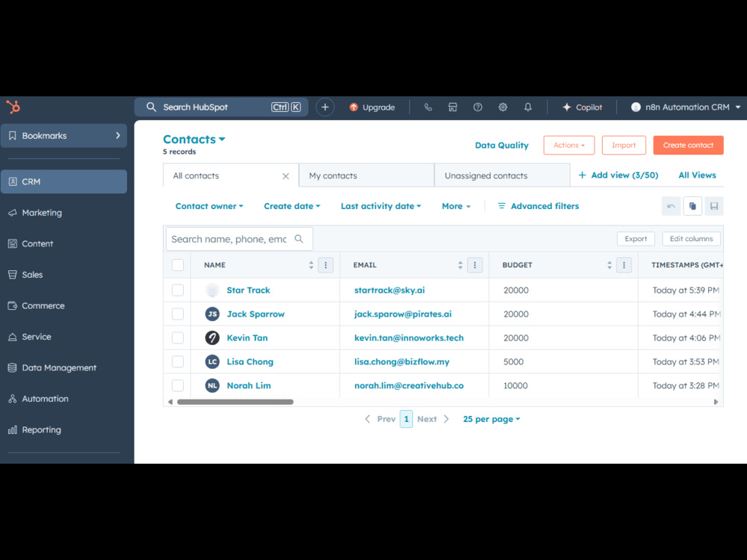Image resolution: width=747 pixels, height=560 pixels.
Task: Open the marketplace store icon
Action: click(453, 107)
